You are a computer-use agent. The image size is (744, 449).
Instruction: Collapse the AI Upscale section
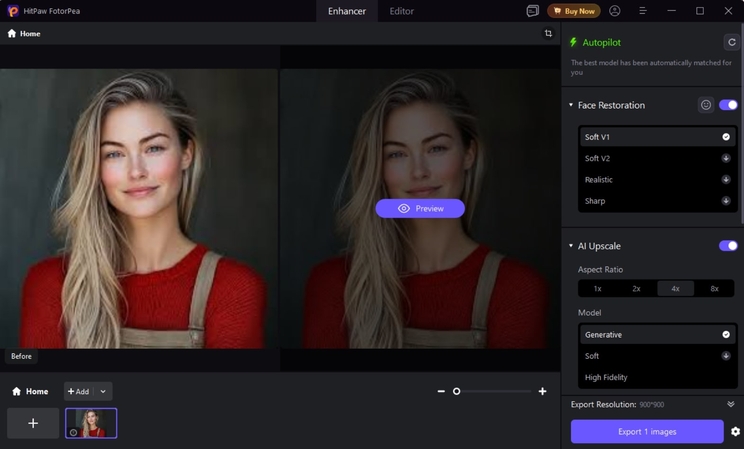571,246
